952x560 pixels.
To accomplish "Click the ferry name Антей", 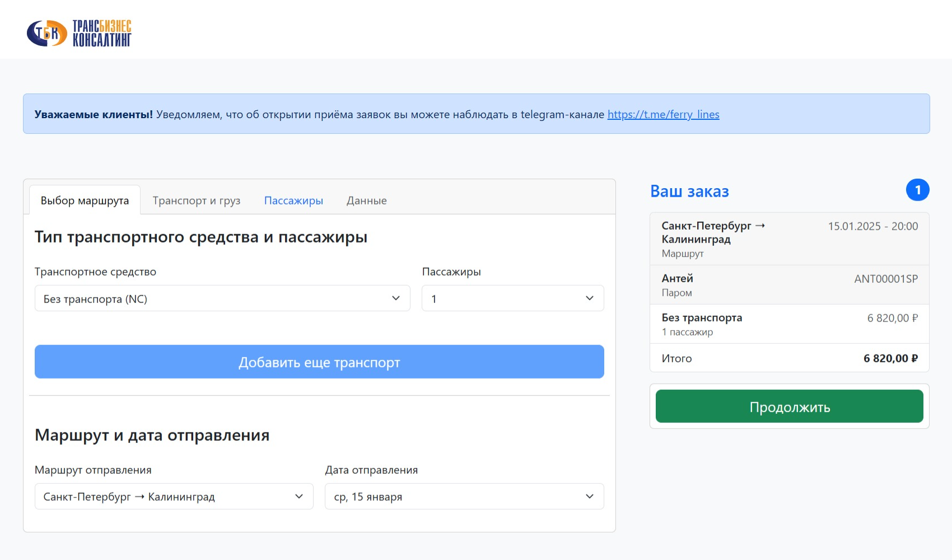I will coord(677,278).
